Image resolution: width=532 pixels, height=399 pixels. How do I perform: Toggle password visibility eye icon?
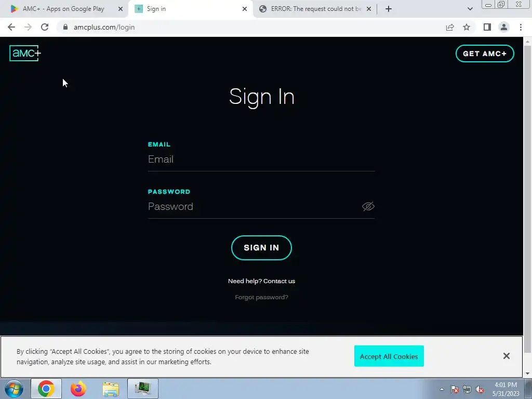tap(368, 206)
